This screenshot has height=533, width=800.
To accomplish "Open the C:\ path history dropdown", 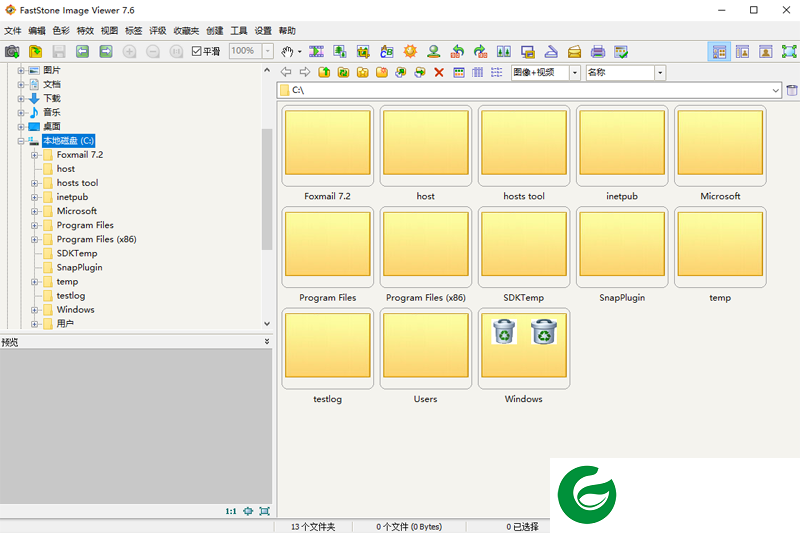I will (776, 90).
